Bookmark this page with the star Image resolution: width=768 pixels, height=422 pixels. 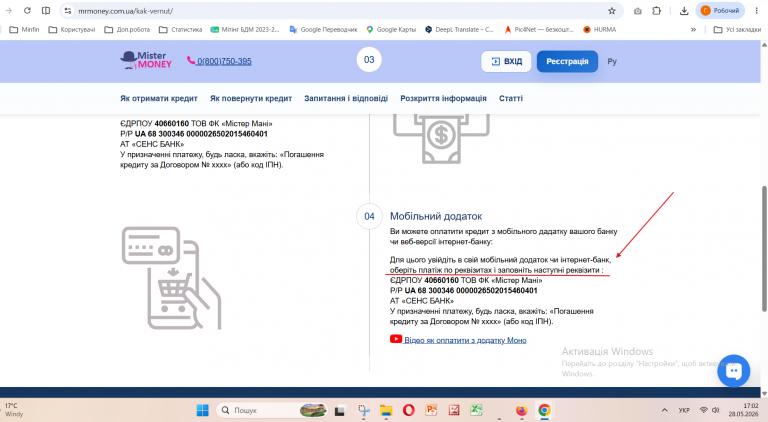612,11
